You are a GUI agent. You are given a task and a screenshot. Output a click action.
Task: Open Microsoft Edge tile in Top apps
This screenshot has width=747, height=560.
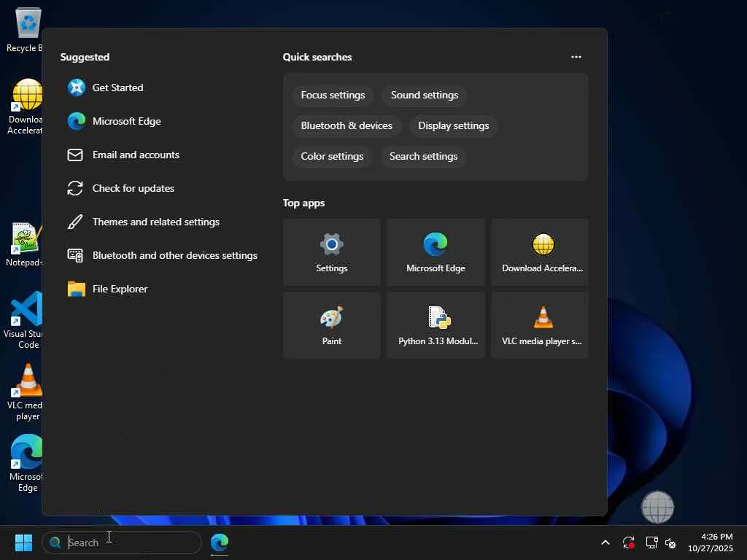click(x=436, y=252)
